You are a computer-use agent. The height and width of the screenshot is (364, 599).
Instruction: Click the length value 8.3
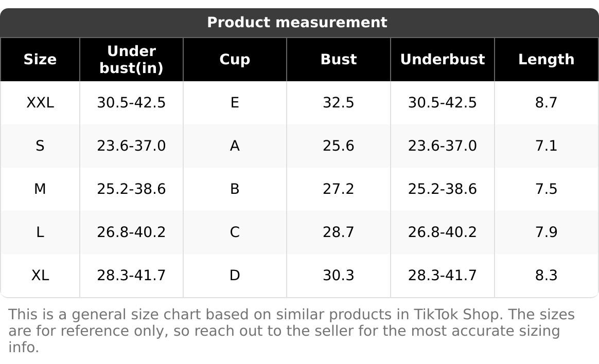point(546,276)
